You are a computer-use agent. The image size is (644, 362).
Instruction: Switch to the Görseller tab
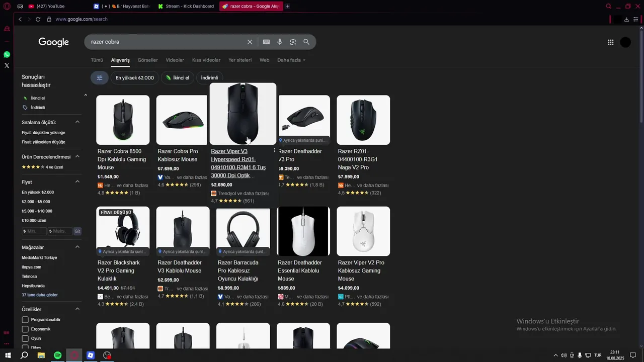[x=147, y=60]
